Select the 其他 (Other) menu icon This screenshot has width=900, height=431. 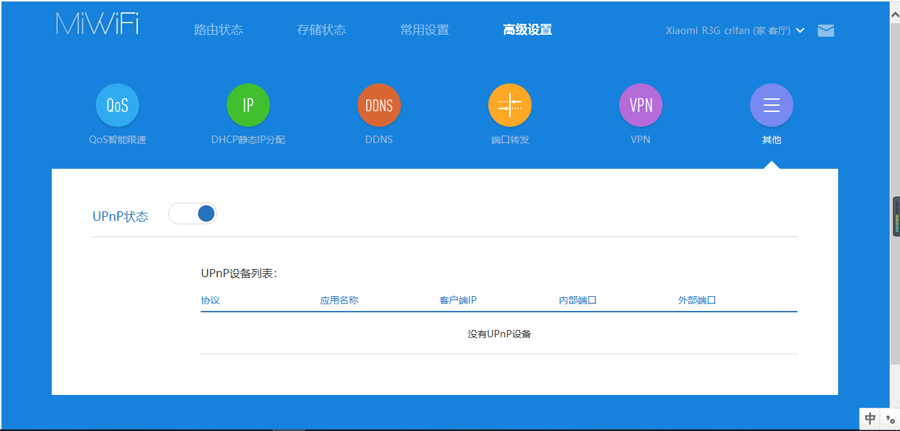click(x=771, y=105)
